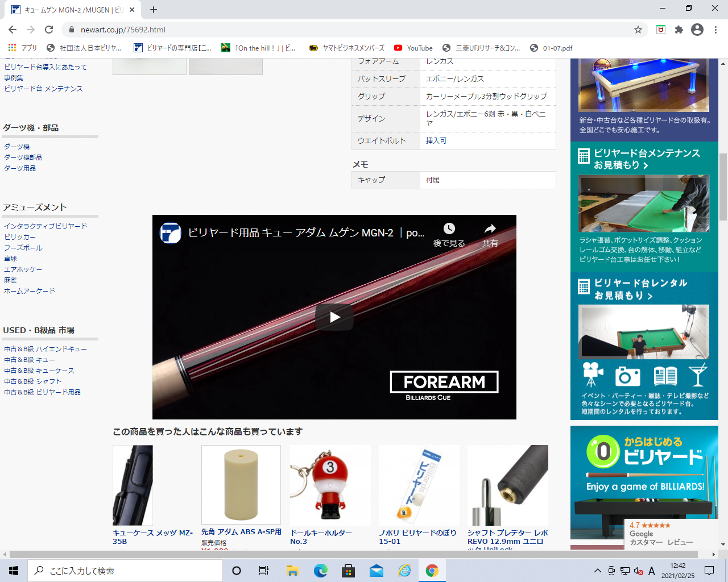Open the 'On the hill !' bookmark
The height and width of the screenshot is (582, 728).
[259, 48]
